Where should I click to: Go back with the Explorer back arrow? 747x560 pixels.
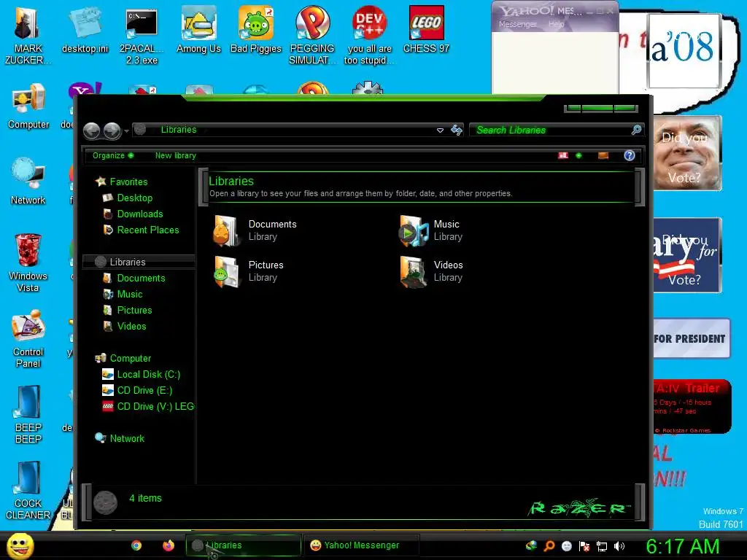[91, 131]
